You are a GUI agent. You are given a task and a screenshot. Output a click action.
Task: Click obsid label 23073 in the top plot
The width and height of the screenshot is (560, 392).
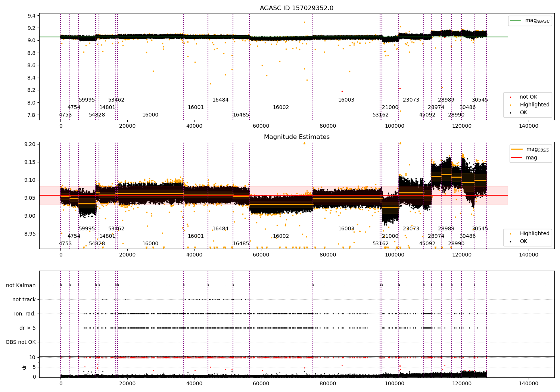click(411, 100)
